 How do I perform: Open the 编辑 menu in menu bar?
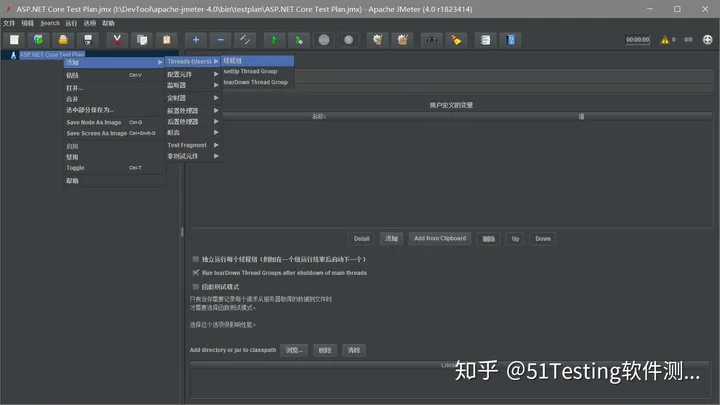[x=28, y=23]
